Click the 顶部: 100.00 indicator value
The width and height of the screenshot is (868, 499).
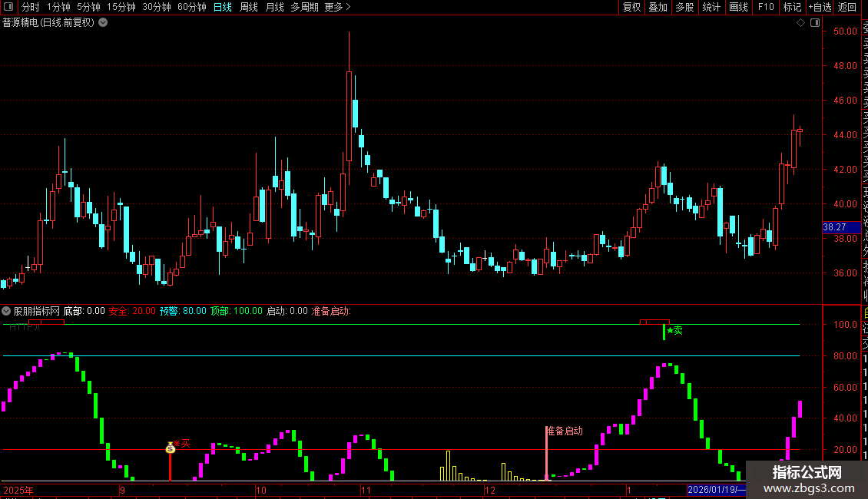pos(237,311)
